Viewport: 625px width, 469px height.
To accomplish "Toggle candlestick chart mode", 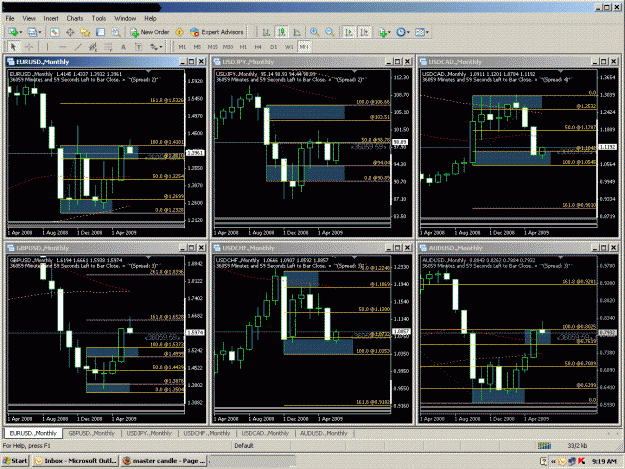I will pos(282,32).
